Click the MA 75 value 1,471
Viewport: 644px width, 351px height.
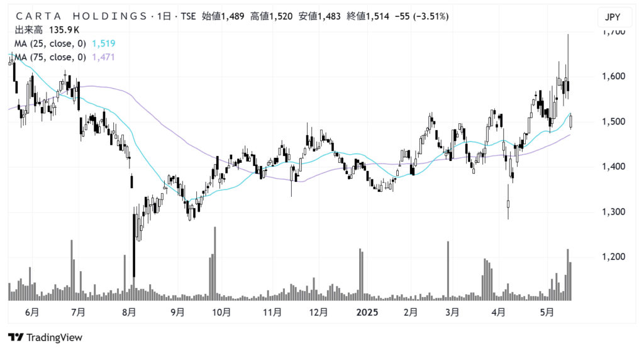103,57
